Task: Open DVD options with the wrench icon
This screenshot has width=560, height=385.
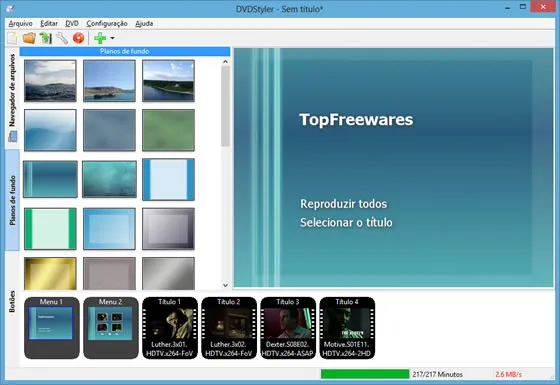Action: pyautogui.click(x=62, y=38)
